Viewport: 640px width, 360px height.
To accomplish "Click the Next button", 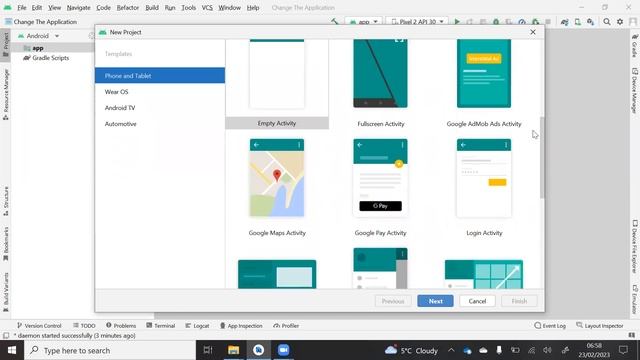I will click(x=435, y=301).
